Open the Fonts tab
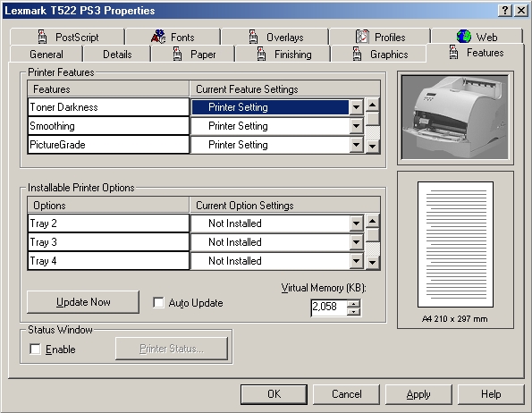The height and width of the screenshot is (413, 532). coord(173,37)
